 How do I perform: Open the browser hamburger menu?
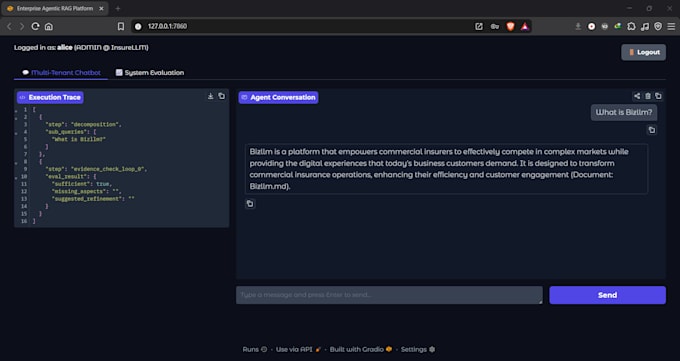(x=671, y=26)
